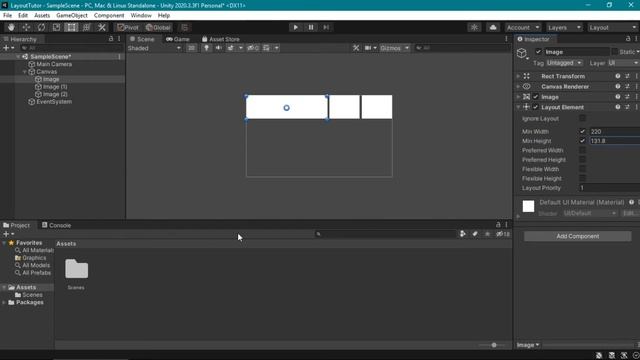
Task: Select Image (2) in Hierarchy
Action: coord(55,94)
